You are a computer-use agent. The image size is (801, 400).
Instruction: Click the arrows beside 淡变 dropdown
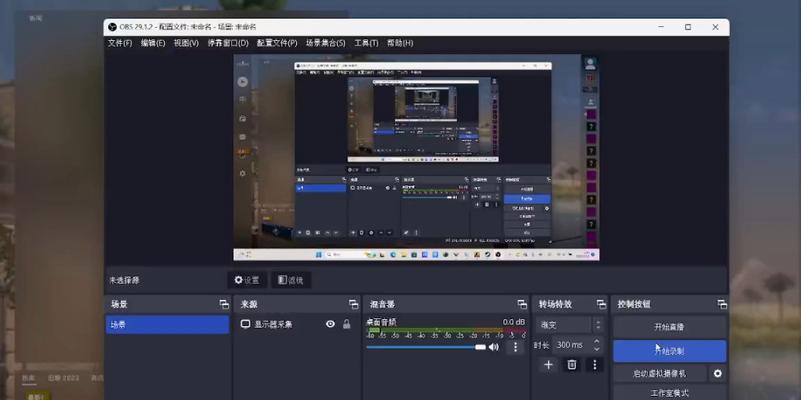(598, 325)
